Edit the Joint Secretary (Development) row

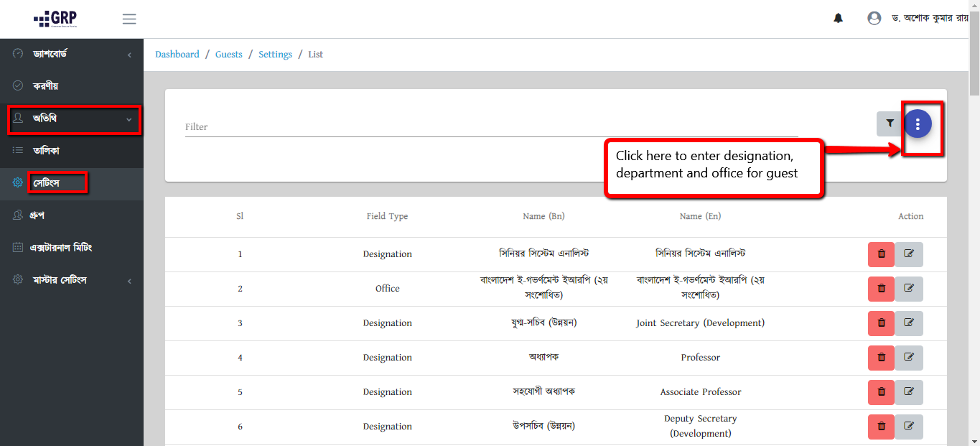tap(909, 323)
